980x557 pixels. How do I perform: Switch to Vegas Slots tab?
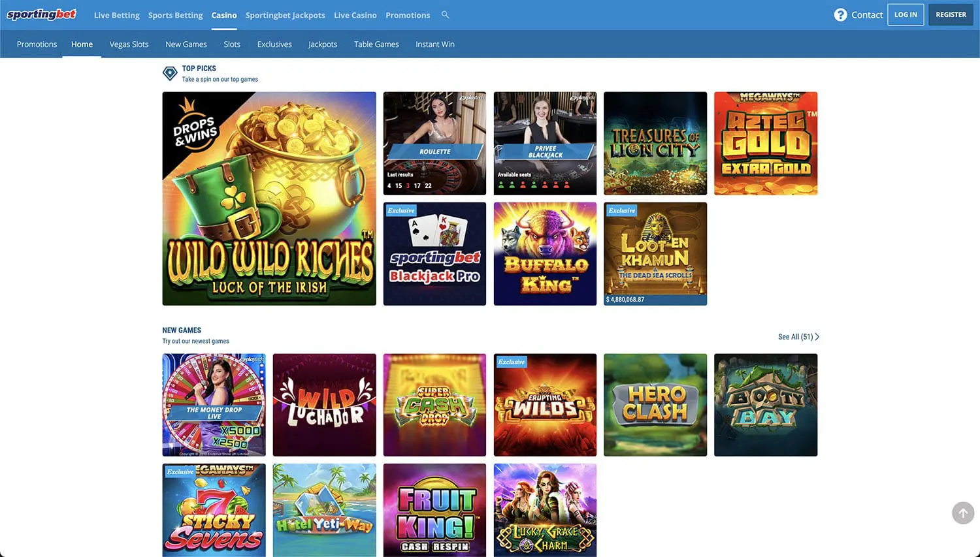pyautogui.click(x=129, y=44)
